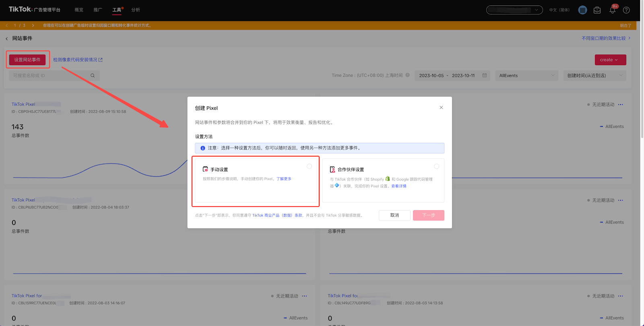Click the 合作伙伴设置 icon
Screen dimensions: 644x326
[332, 169]
